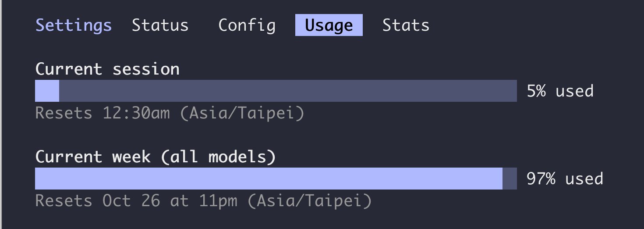Switch to the Status tab
Viewport: 644px width, 229px height.
pyautogui.click(x=160, y=25)
